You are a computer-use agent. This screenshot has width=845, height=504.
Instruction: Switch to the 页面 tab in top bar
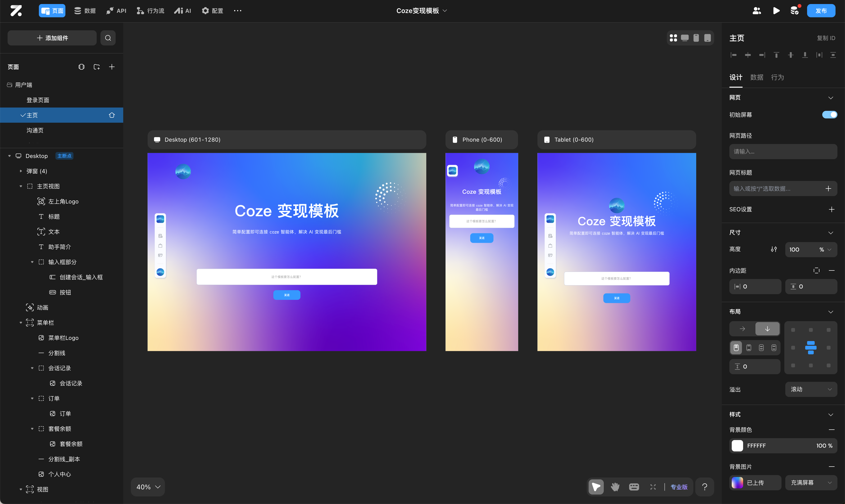pyautogui.click(x=52, y=11)
